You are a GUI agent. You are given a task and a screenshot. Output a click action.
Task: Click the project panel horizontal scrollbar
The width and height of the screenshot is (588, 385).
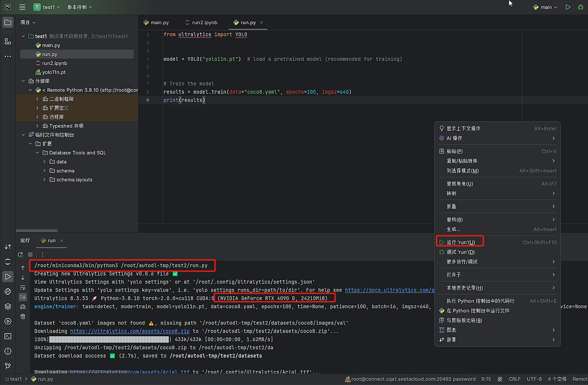point(37,231)
